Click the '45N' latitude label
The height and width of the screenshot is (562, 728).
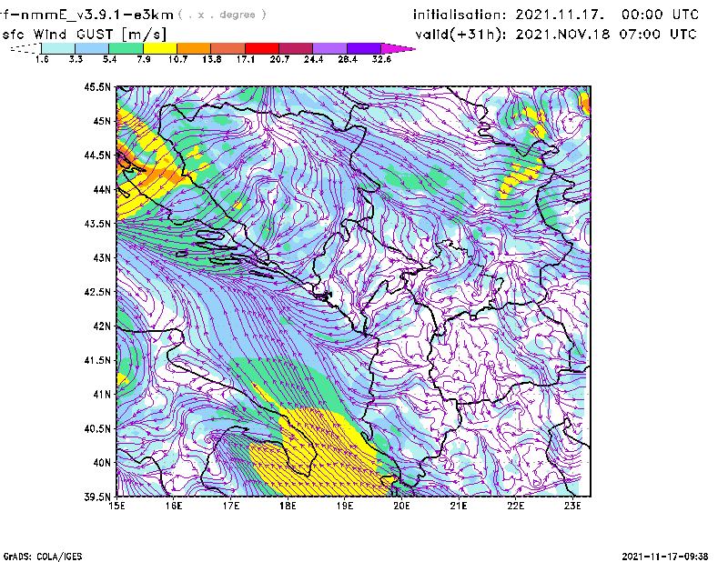click(x=102, y=121)
